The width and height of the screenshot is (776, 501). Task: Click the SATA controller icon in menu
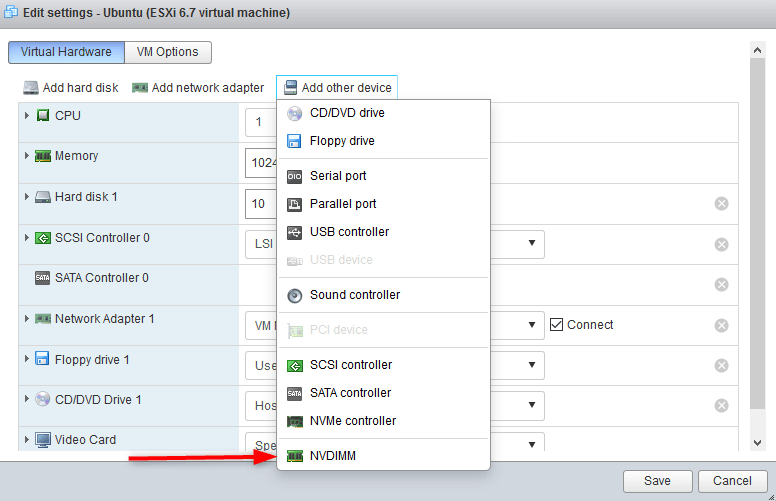(294, 394)
